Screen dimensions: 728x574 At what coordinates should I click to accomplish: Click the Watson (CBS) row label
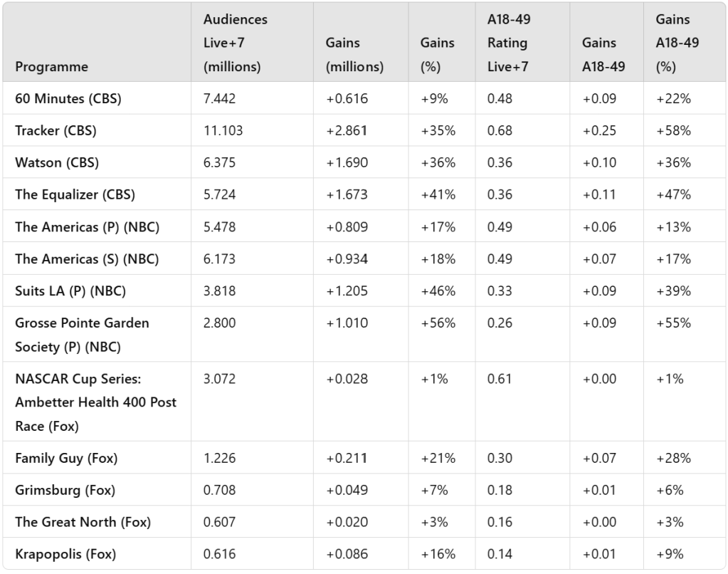pos(57,163)
